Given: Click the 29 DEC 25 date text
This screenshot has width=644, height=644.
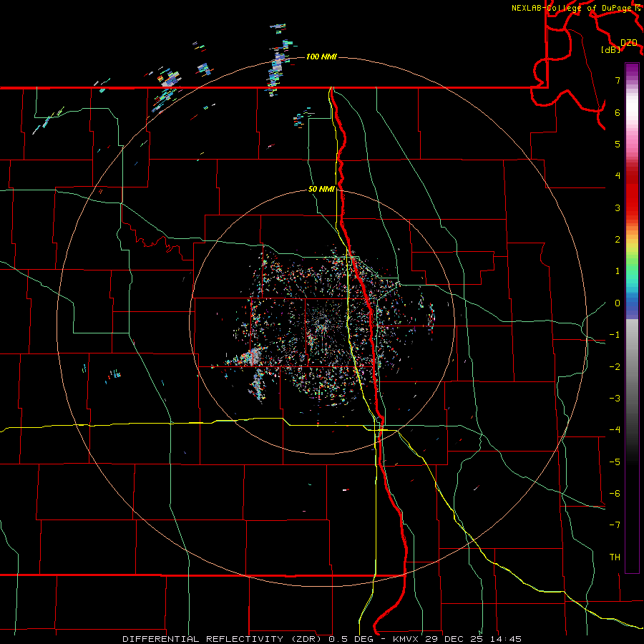Looking at the screenshot, I should click(x=454, y=639).
